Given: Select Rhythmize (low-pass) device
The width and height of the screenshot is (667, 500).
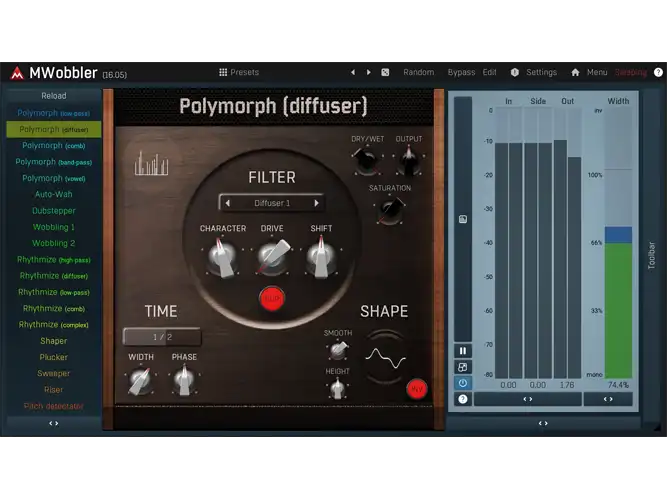Looking at the screenshot, I should pos(54,292).
